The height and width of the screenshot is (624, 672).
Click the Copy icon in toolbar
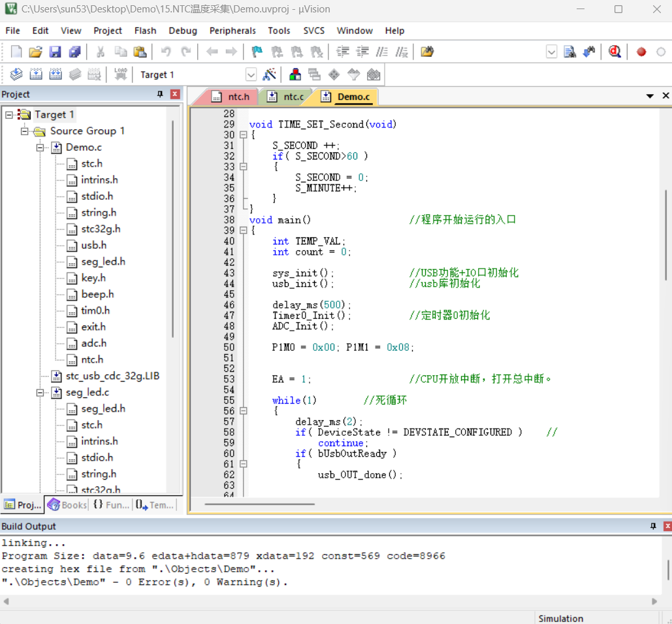(120, 52)
